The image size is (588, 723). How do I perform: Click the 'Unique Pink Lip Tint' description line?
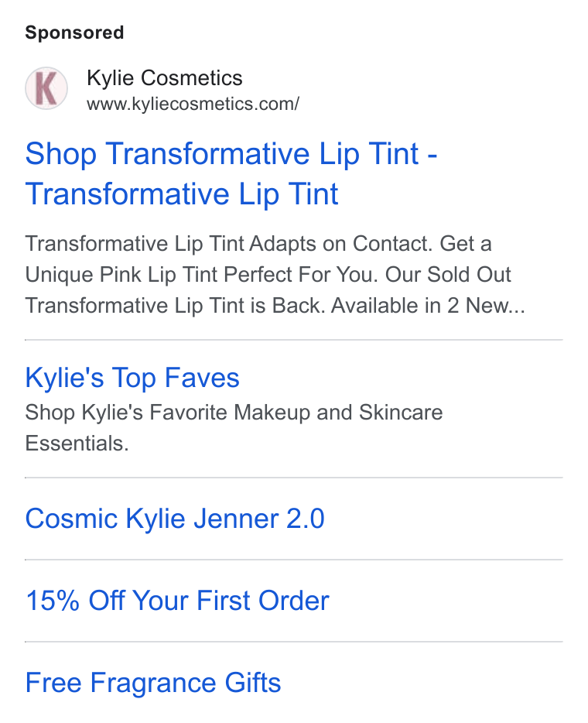coord(268,274)
